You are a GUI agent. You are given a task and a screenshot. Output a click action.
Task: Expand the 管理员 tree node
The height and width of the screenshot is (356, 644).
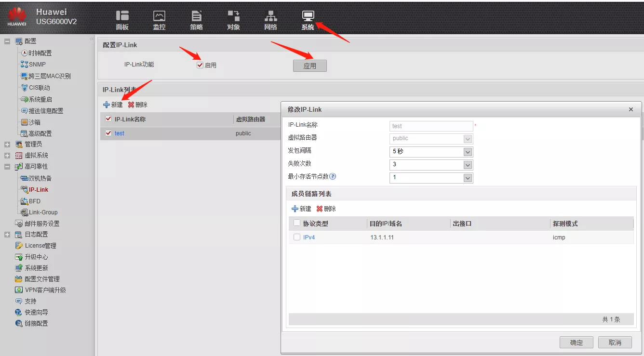[7, 144]
